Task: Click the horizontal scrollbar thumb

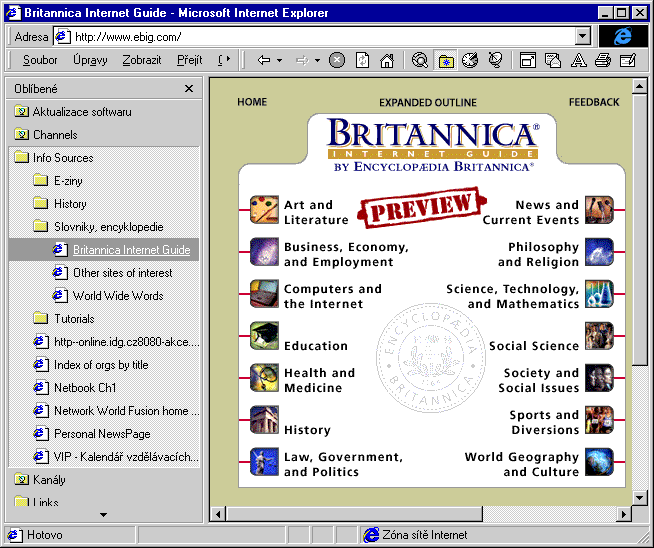Action: coord(355,514)
